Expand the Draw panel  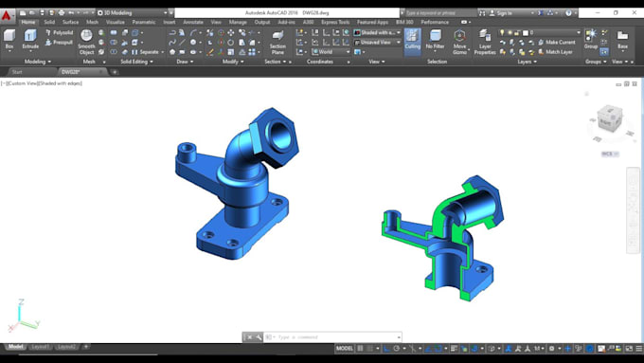coord(185,62)
